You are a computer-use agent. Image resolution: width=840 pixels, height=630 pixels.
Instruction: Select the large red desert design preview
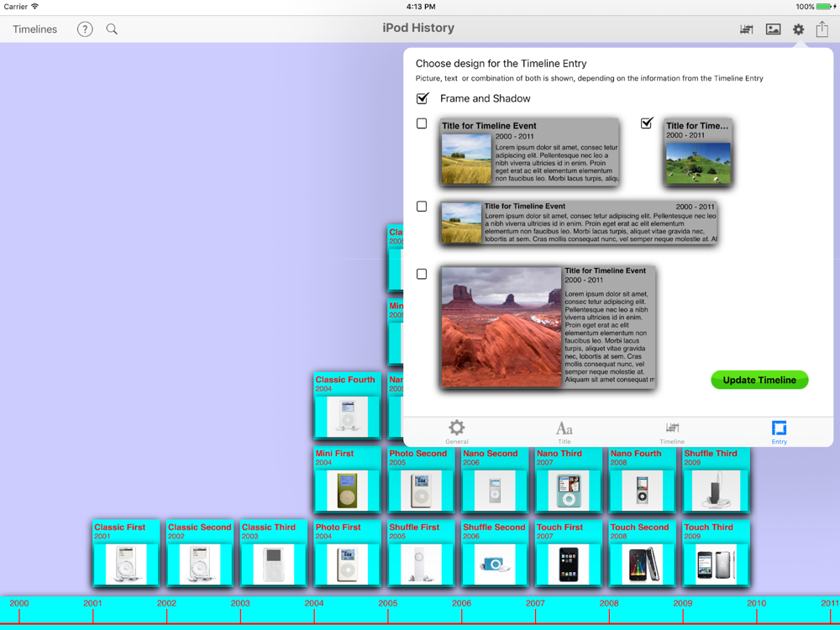[x=548, y=327]
